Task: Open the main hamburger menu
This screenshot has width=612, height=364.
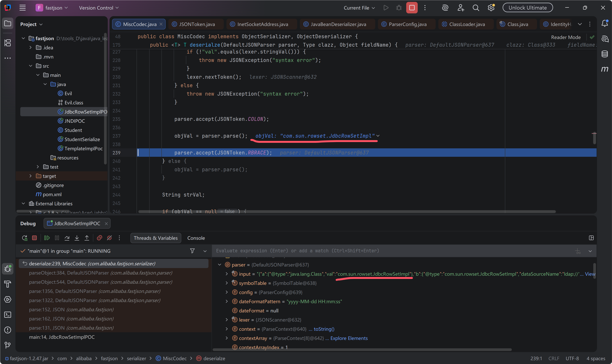Action: [x=23, y=8]
